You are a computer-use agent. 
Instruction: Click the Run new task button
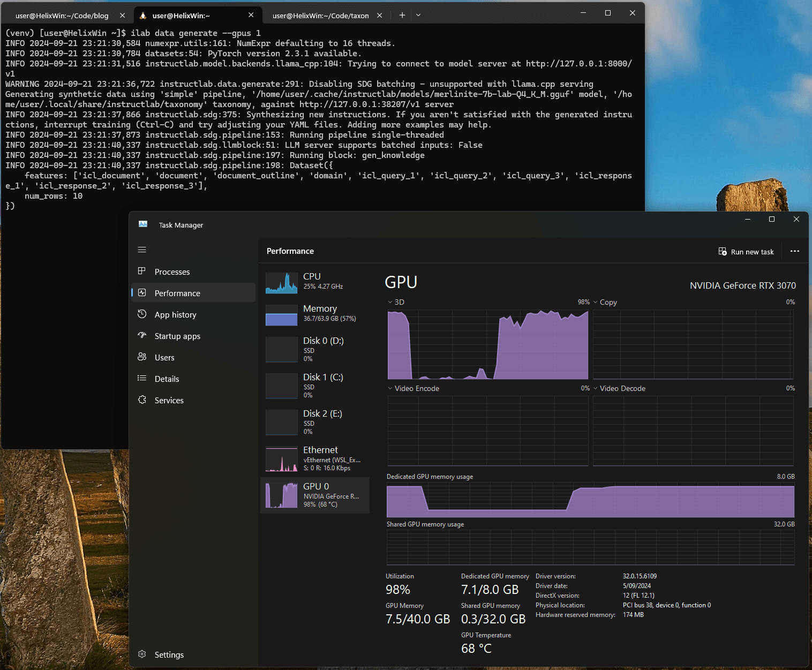[x=746, y=251]
